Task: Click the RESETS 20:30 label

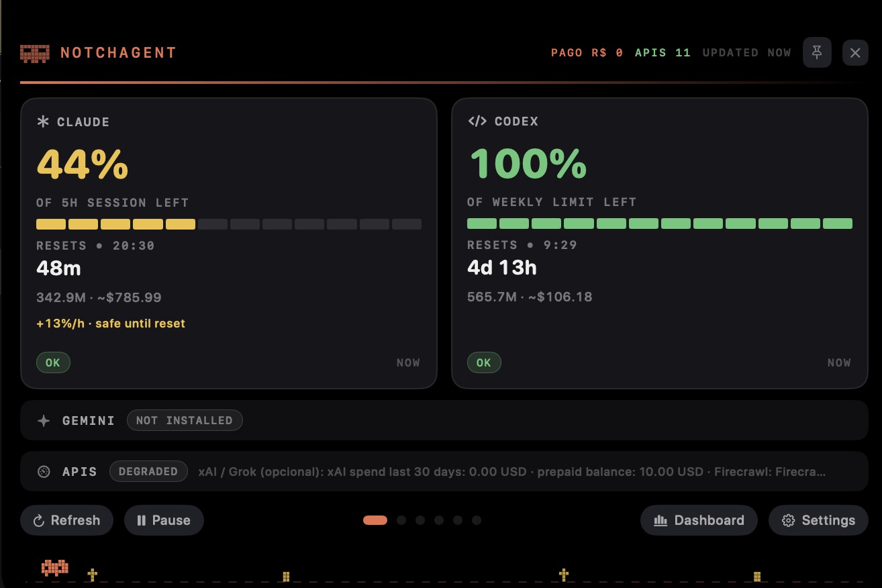Action: click(x=95, y=246)
